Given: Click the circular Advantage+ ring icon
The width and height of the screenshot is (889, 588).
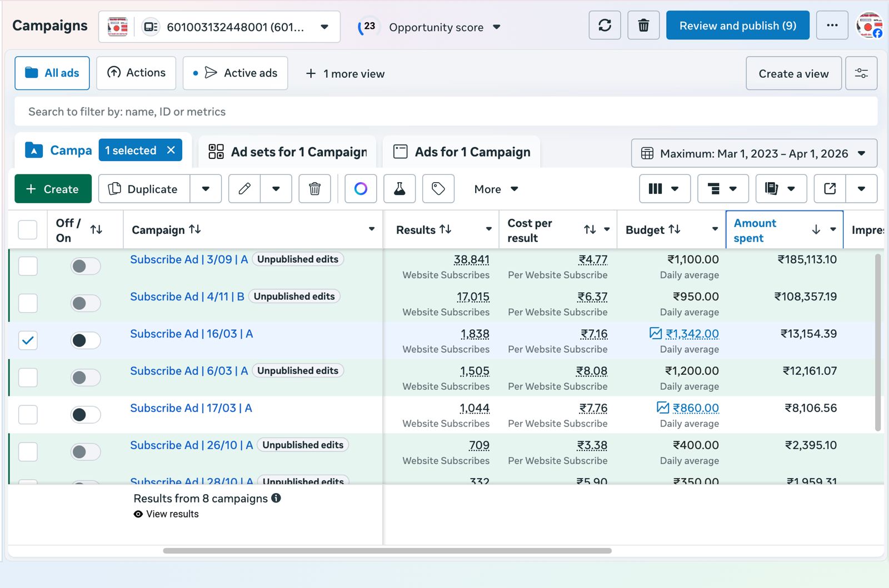Looking at the screenshot, I should 361,189.
